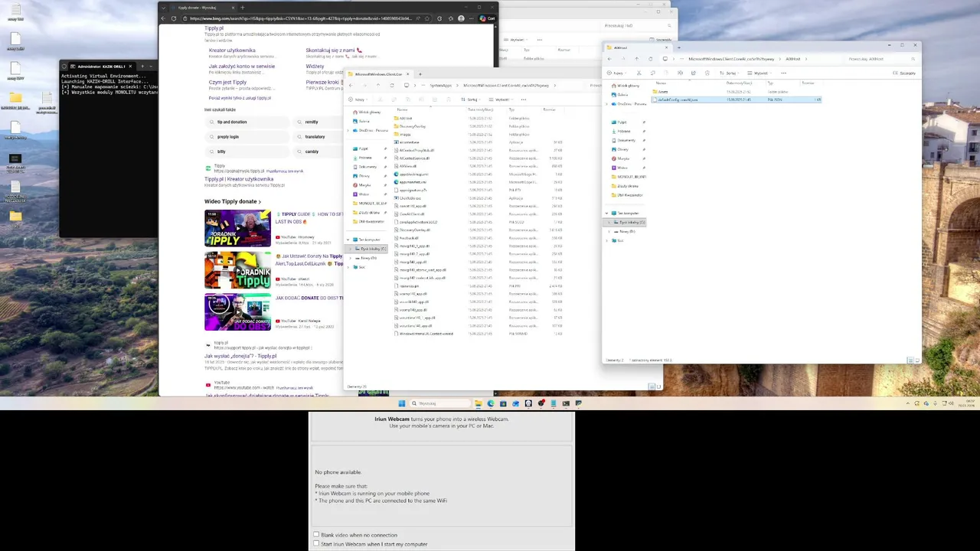
Task: Select 'Tipply donate' tab in Edge
Action: point(202,8)
